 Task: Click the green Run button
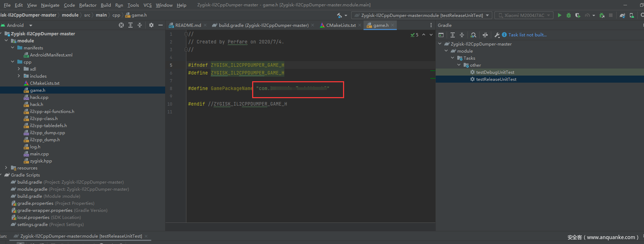pyautogui.click(x=559, y=15)
